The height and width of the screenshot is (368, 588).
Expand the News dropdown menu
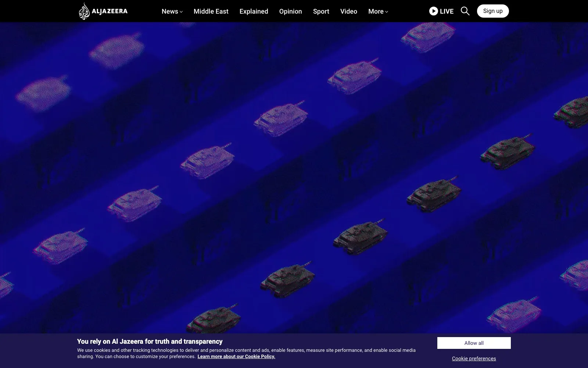click(x=172, y=11)
